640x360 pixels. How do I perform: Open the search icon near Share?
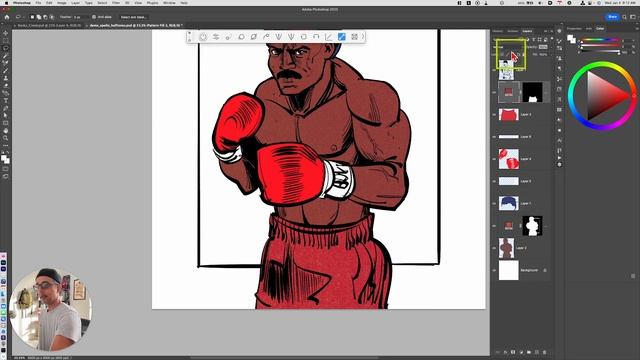[x=624, y=17]
